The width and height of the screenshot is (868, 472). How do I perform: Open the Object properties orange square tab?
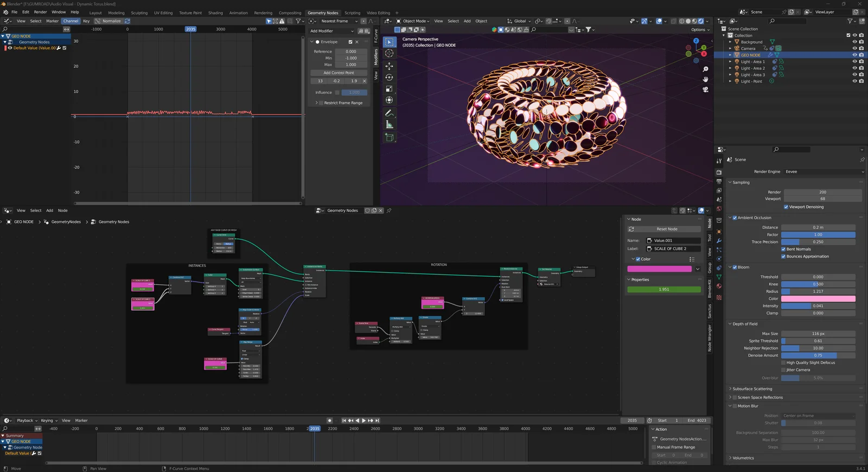[719, 231]
